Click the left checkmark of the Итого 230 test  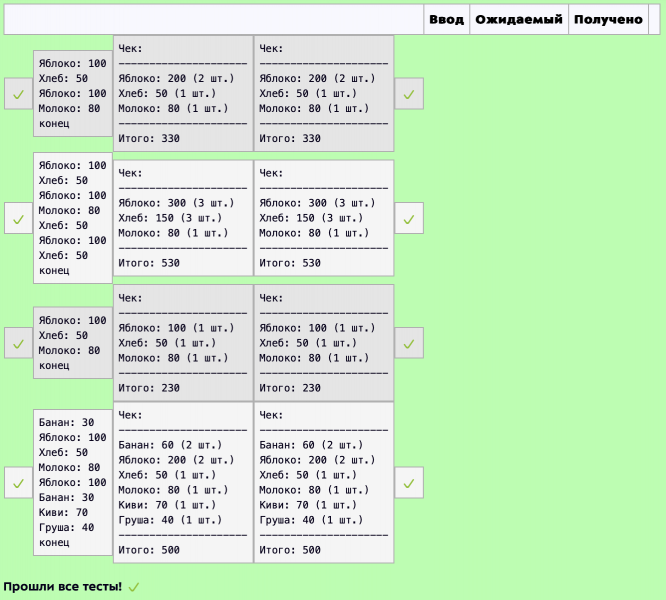coord(18,344)
